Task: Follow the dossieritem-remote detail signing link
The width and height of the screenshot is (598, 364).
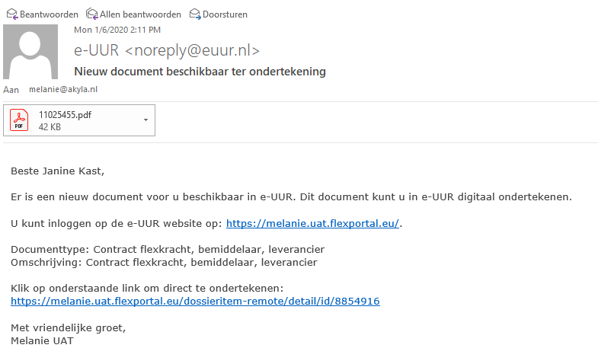Action: [x=195, y=301]
